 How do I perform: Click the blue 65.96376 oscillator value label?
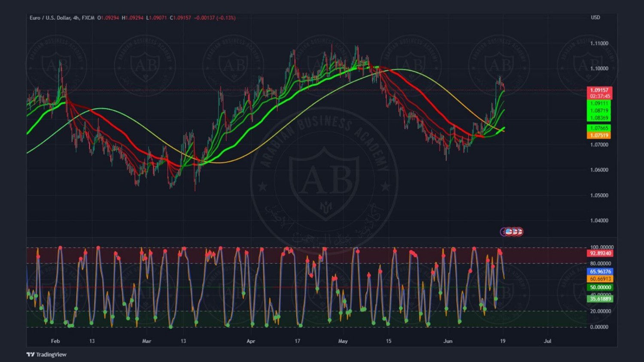600,271
